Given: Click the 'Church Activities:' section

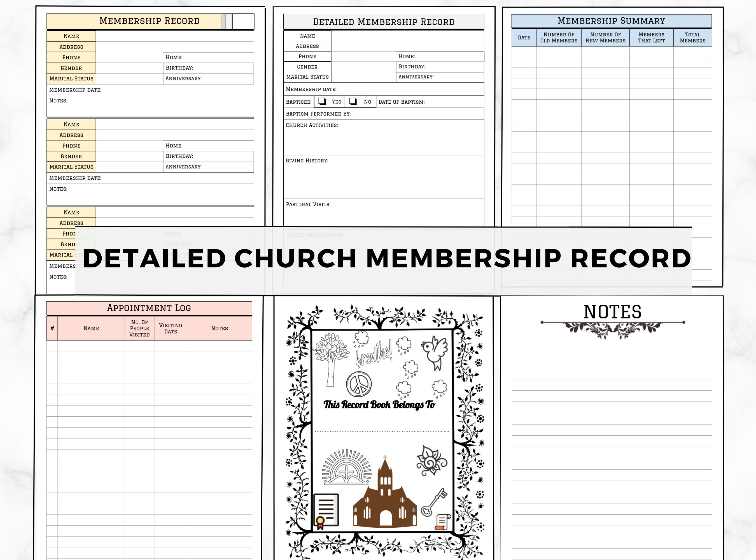Looking at the screenshot, I should [384, 137].
